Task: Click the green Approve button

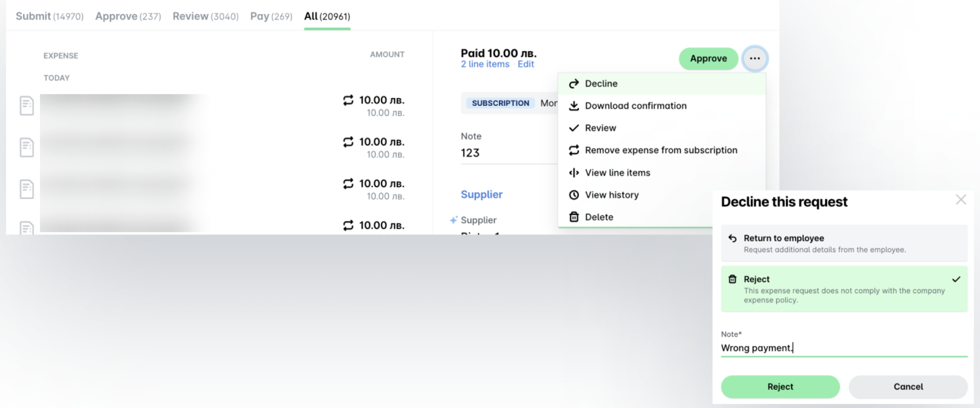Action: tap(708, 58)
